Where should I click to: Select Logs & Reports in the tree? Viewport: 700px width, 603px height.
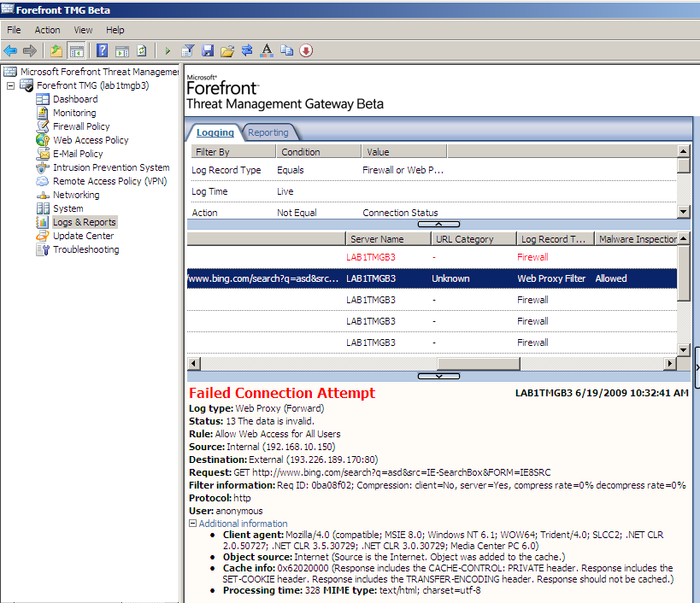85,222
